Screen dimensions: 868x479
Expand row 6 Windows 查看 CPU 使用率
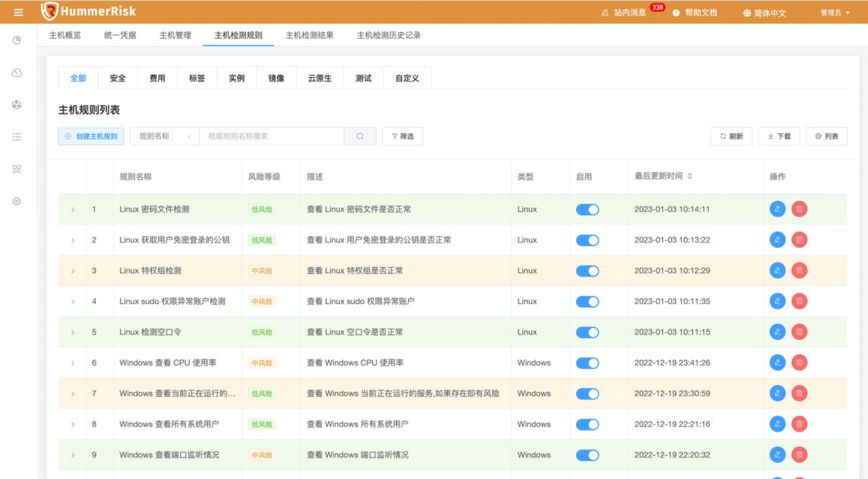tap(72, 363)
